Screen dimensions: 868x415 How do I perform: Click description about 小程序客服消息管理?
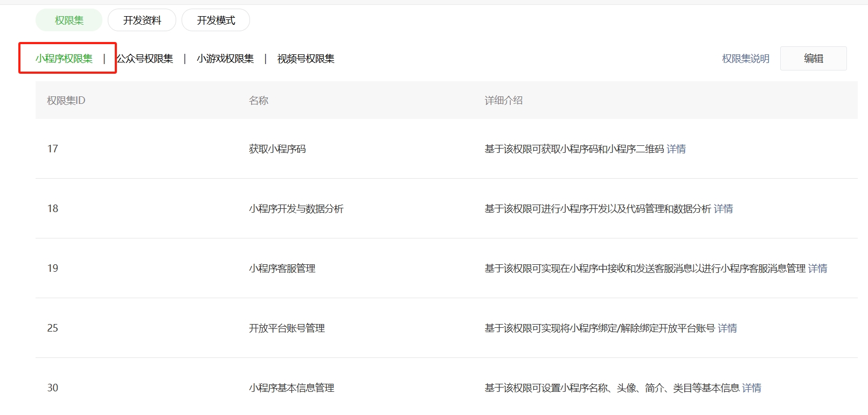pos(645,269)
